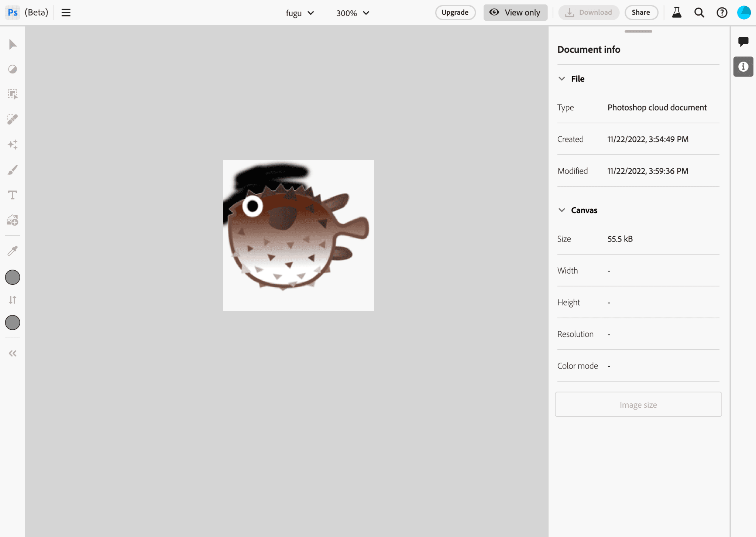
Task: Select the Type tool
Action: [x=13, y=194]
